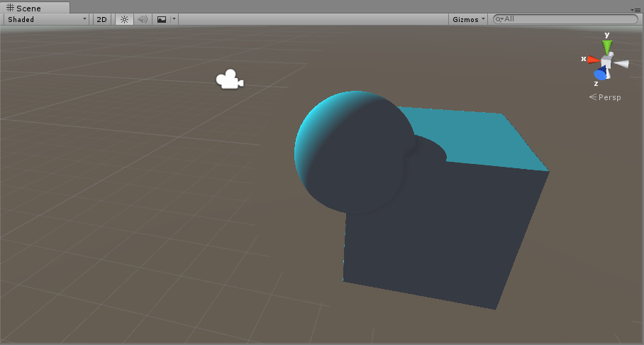
Task: Open the Scene panel options menu
Action: [636, 9]
